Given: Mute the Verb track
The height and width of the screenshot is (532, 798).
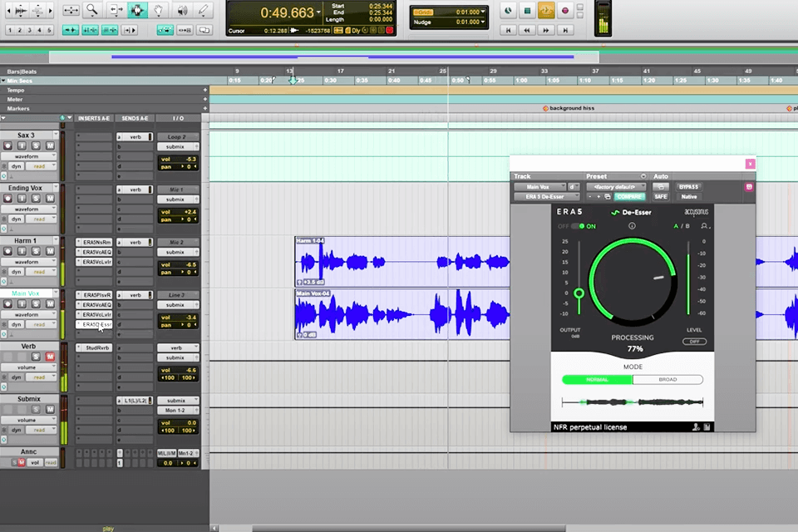Looking at the screenshot, I should (51, 356).
